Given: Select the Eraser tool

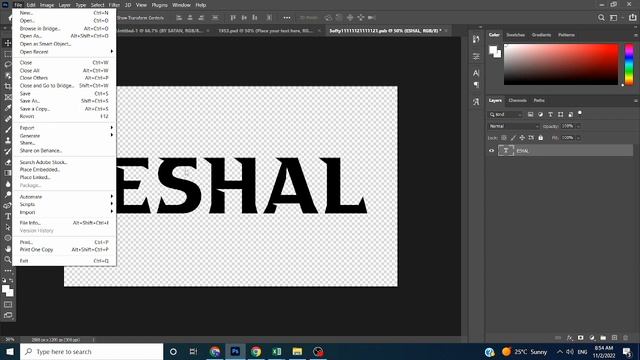Looking at the screenshot, I should 8,162.
